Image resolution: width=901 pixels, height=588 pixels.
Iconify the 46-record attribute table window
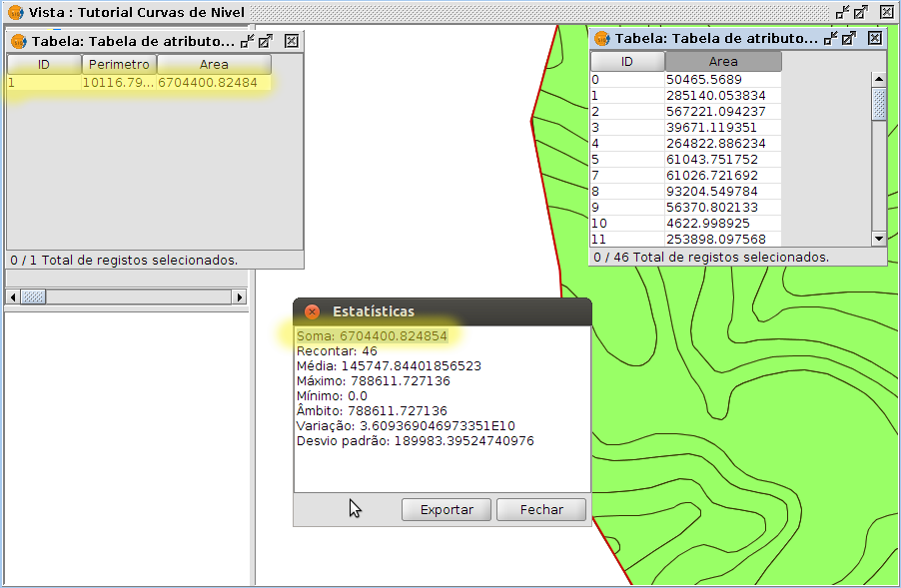(829, 38)
